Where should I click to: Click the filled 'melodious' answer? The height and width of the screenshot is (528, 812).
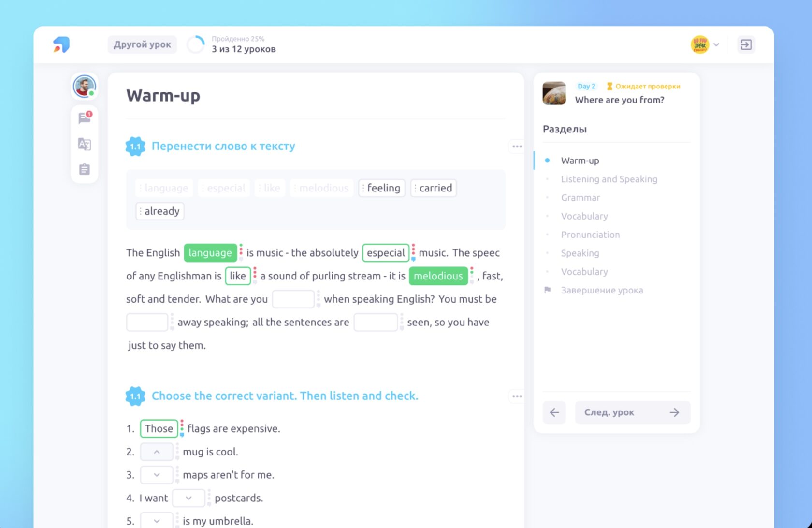tap(438, 276)
